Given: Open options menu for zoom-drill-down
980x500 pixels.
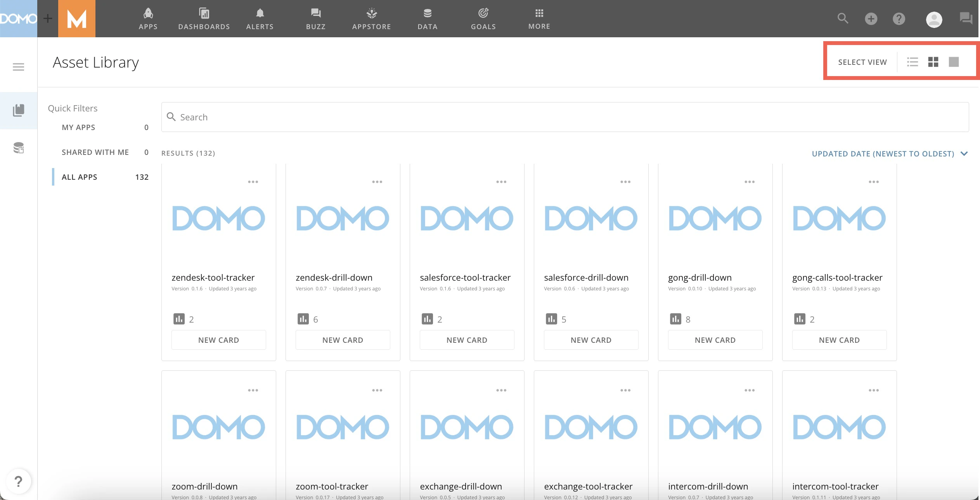Looking at the screenshot, I should click(253, 390).
